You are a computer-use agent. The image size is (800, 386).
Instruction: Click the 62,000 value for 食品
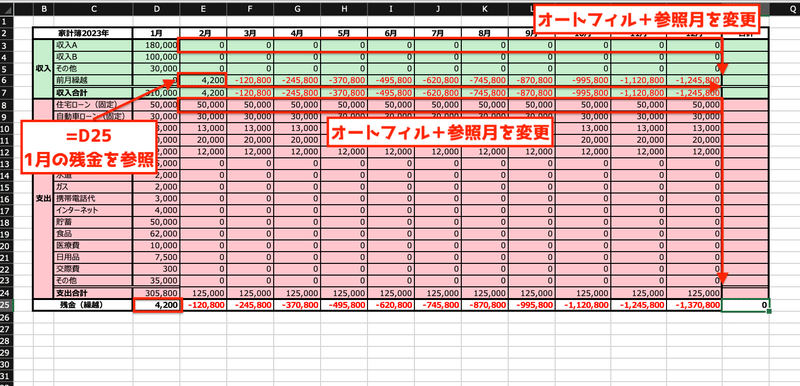pyautogui.click(x=156, y=234)
